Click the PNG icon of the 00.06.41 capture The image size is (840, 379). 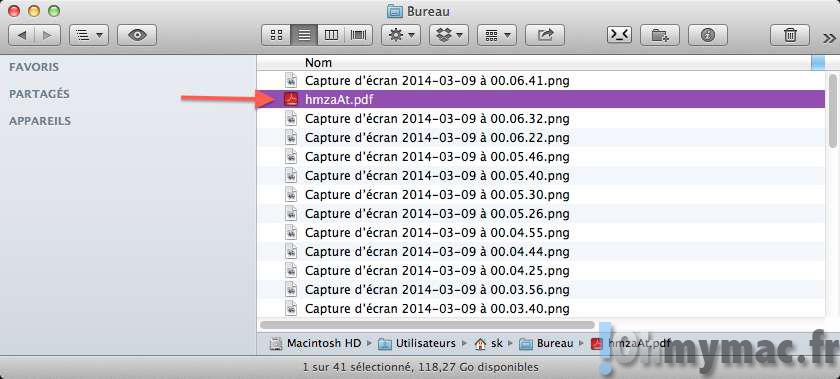[291, 80]
